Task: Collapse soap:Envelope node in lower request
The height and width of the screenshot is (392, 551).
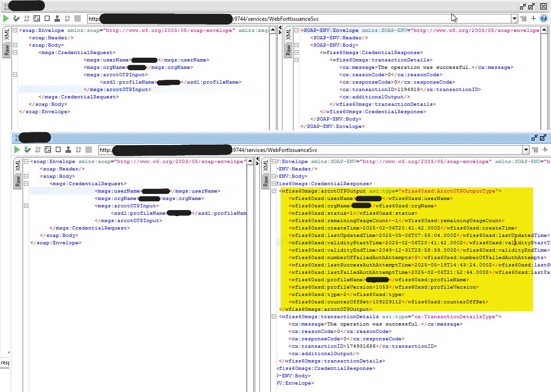Action: (x=26, y=161)
